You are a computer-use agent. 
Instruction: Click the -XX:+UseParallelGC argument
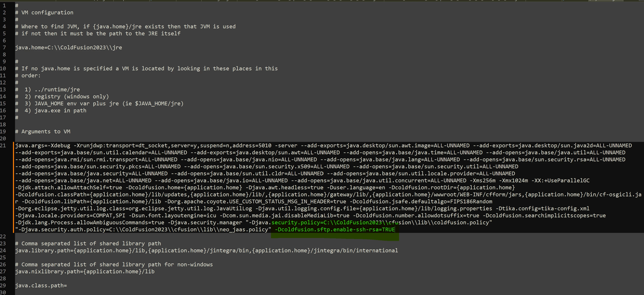pyautogui.click(x=560, y=180)
